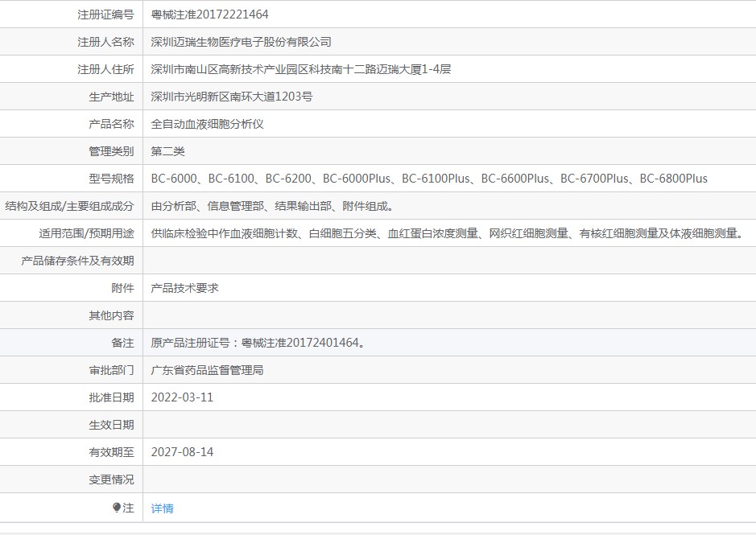Click the 适用范围/预期用途 label

pyautogui.click(x=86, y=233)
